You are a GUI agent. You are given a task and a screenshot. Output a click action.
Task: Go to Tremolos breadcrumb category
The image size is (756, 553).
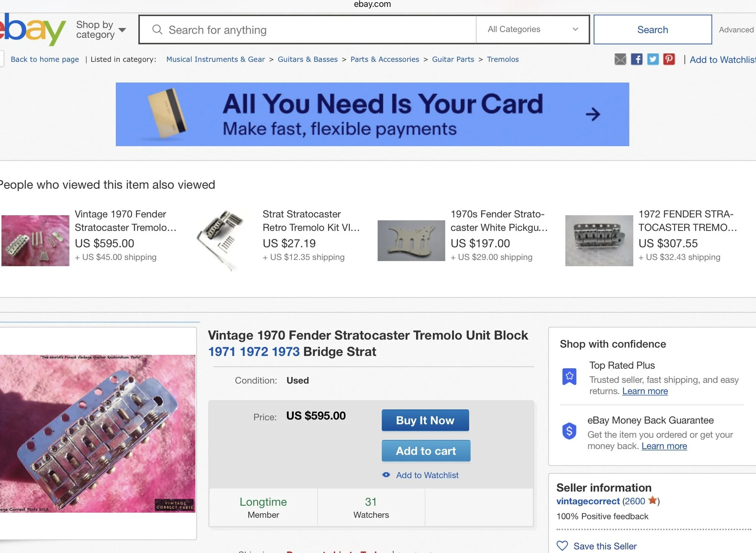502,59
